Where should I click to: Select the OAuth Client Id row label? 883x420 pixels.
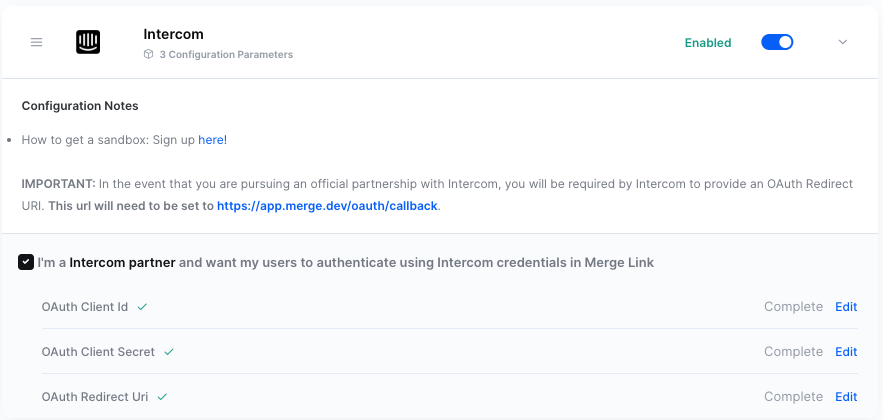tap(85, 307)
